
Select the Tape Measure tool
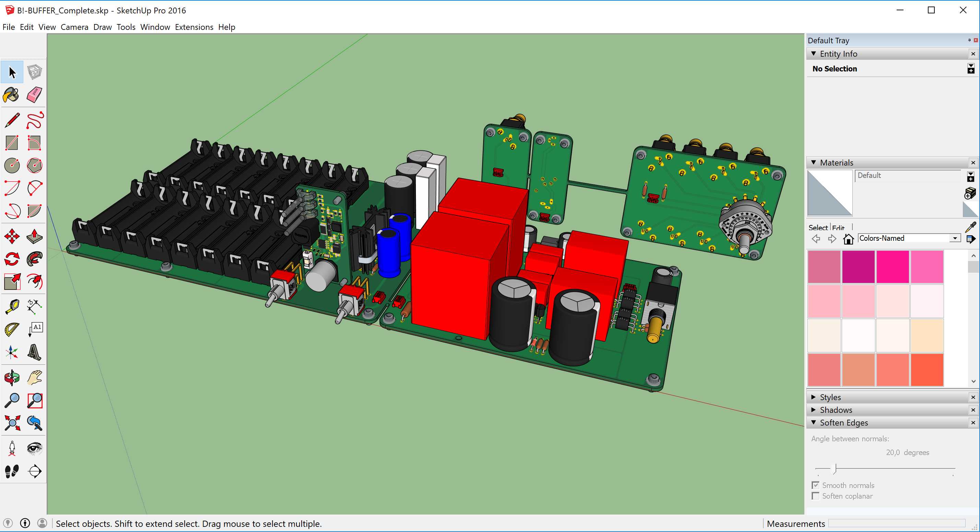(x=12, y=307)
